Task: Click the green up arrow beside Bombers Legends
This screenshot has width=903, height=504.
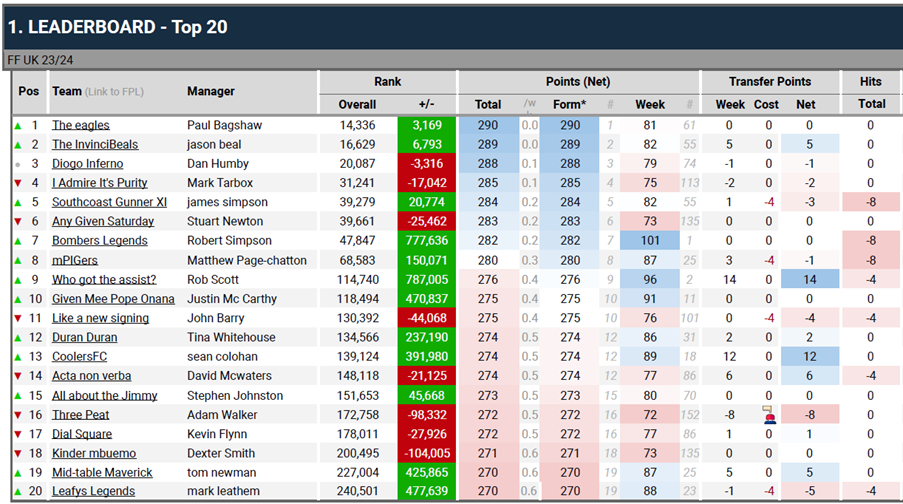Action: point(17,241)
